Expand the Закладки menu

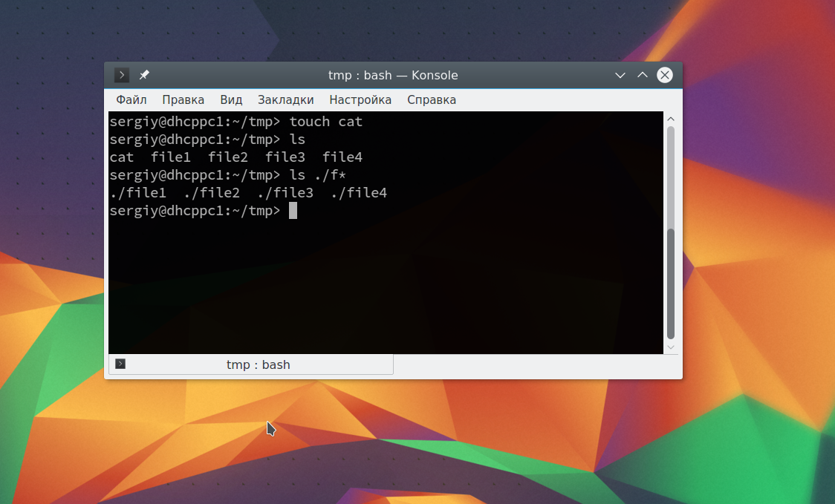pos(285,99)
